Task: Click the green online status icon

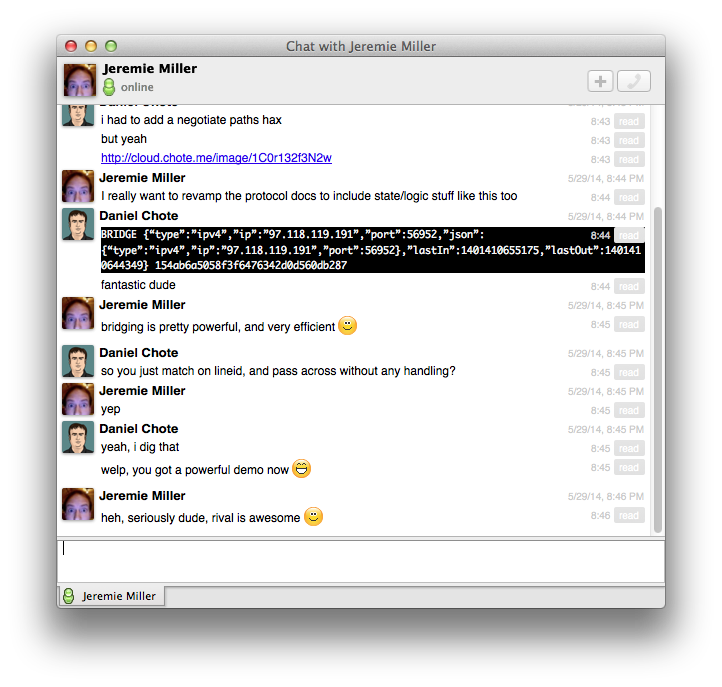Action: 109,87
